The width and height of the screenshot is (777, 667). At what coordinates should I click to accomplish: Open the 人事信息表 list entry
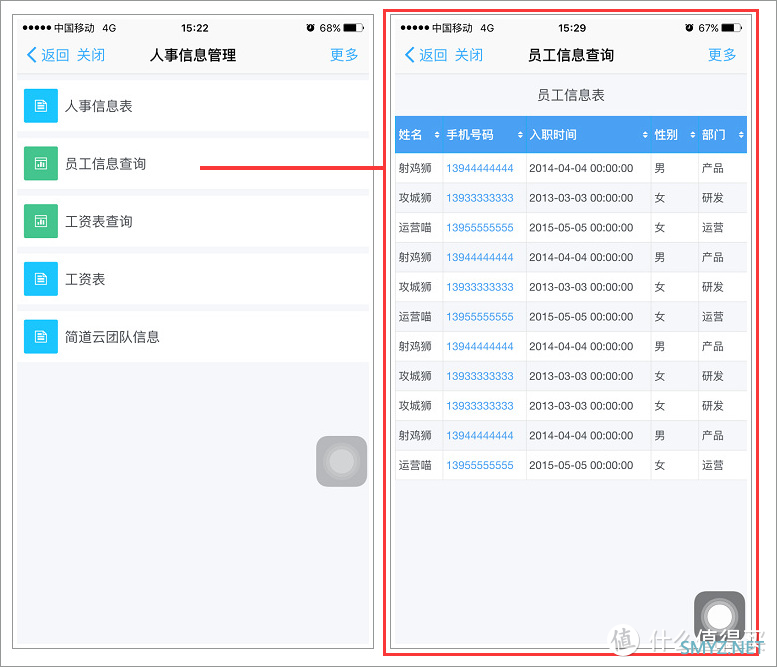click(193, 106)
